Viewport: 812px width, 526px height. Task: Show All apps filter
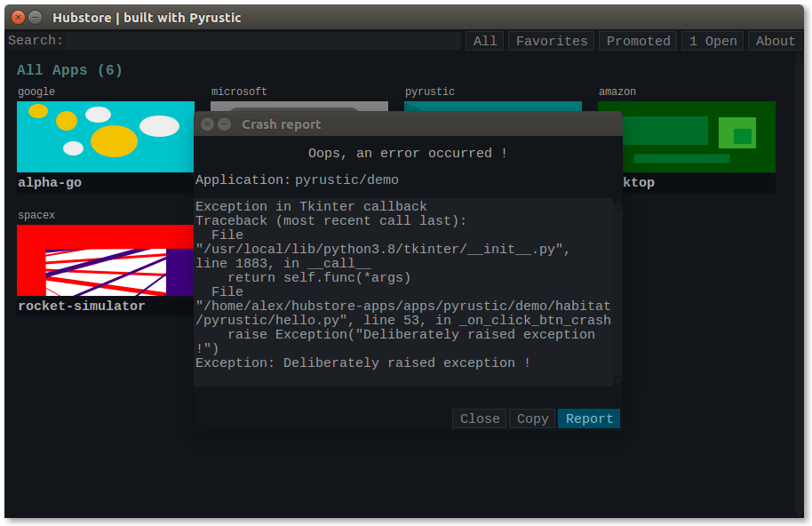pos(485,41)
